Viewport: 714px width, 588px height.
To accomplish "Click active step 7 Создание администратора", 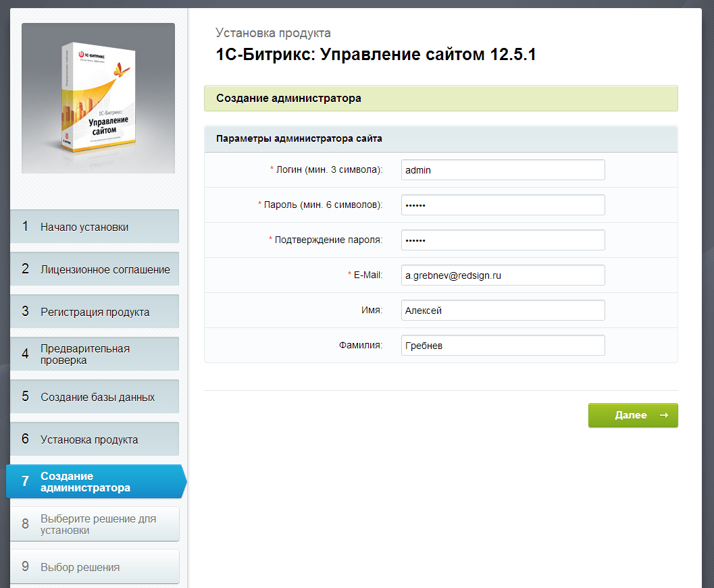I will coord(96,481).
